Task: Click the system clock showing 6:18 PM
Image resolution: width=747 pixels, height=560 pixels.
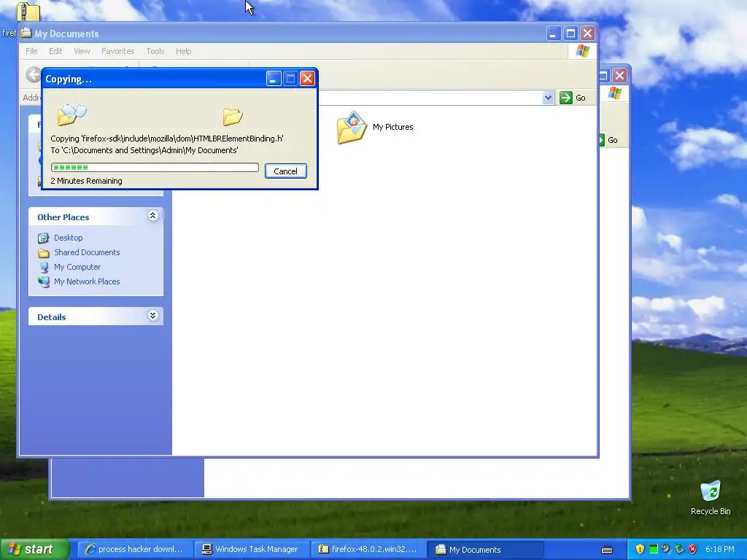Action: pos(719,550)
